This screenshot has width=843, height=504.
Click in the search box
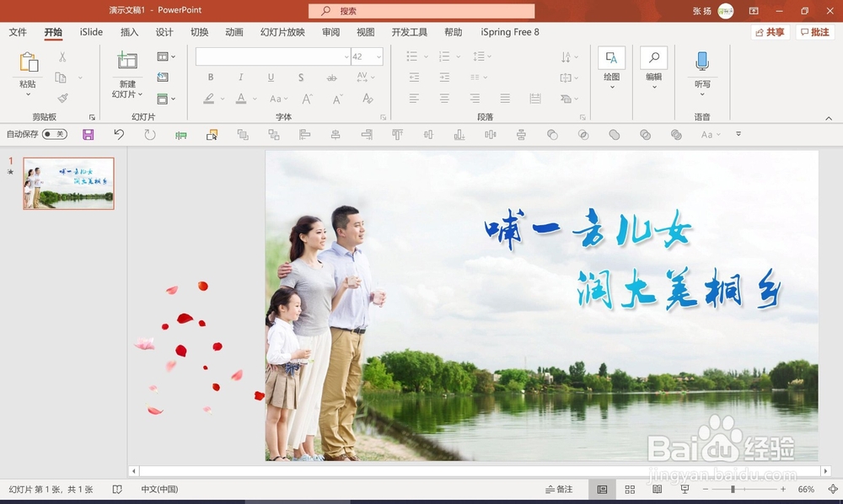point(421,11)
